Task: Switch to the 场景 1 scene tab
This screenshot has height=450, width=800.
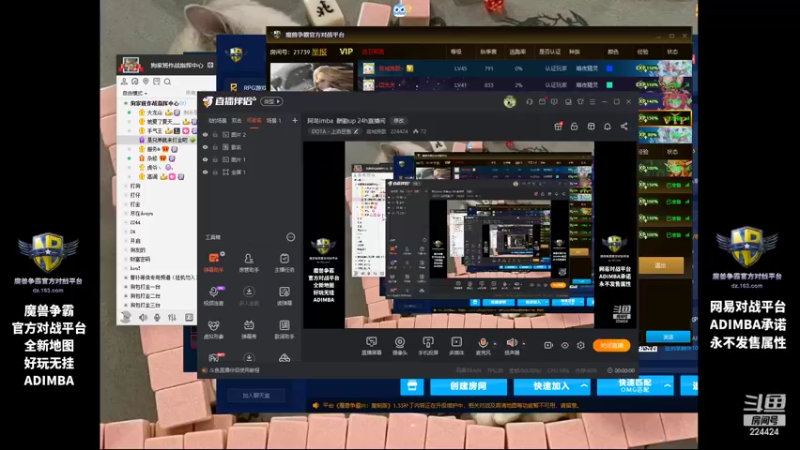Action: (x=274, y=121)
